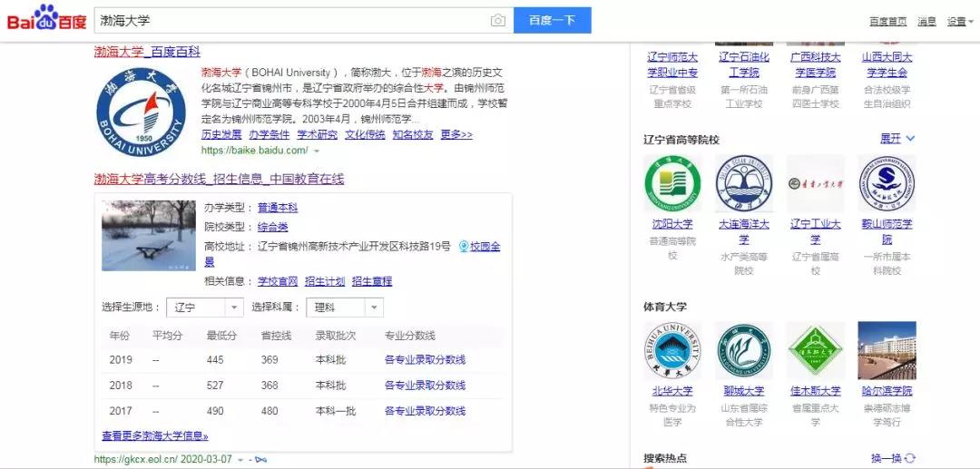Open 渤海大学高考分数线 result title
Image resolution: width=980 pixels, height=469 pixels.
pyautogui.click(x=219, y=180)
